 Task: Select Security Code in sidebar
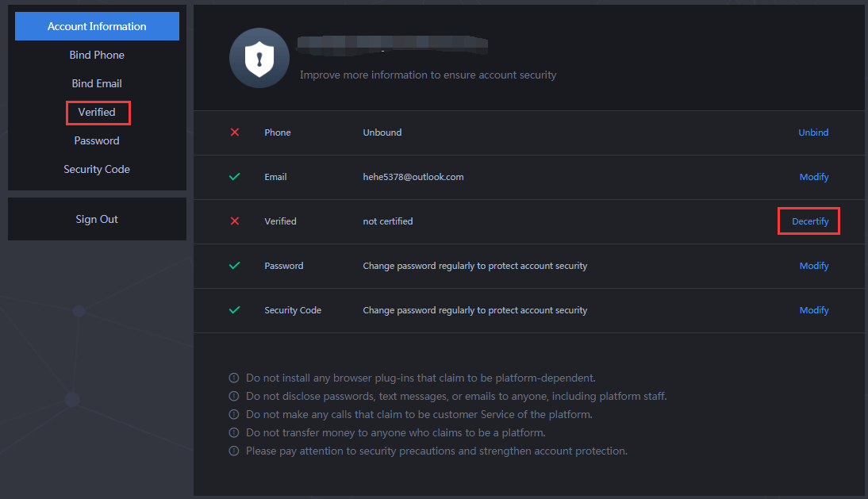[97, 169]
